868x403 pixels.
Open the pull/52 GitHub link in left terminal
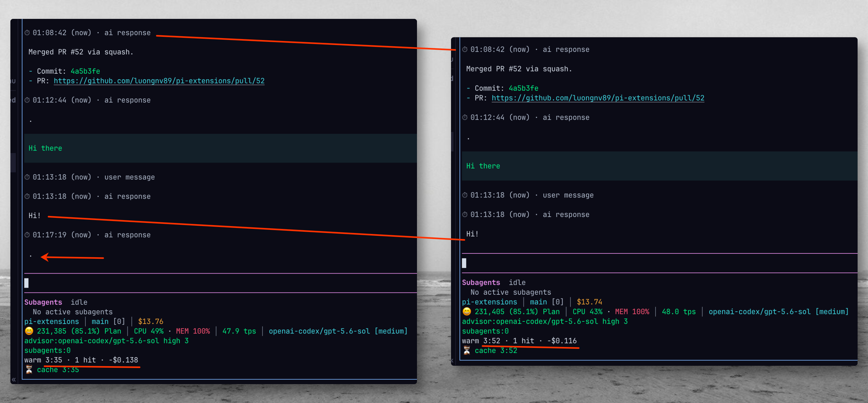tap(159, 81)
